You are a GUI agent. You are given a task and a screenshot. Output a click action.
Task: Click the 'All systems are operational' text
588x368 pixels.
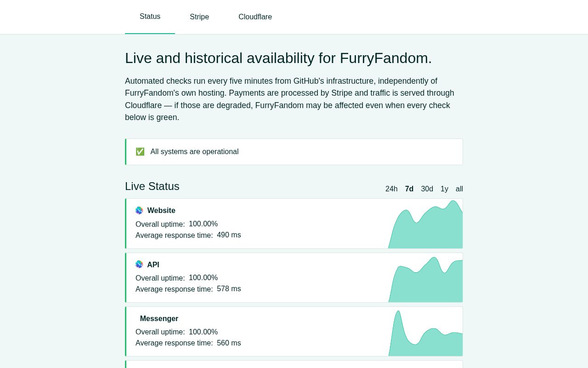194,152
